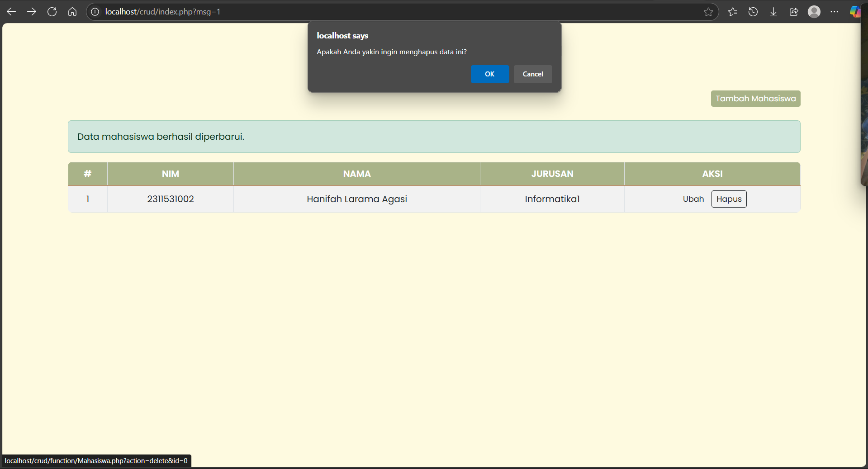Click the Hapus button in the row
868x469 pixels.
click(x=729, y=199)
